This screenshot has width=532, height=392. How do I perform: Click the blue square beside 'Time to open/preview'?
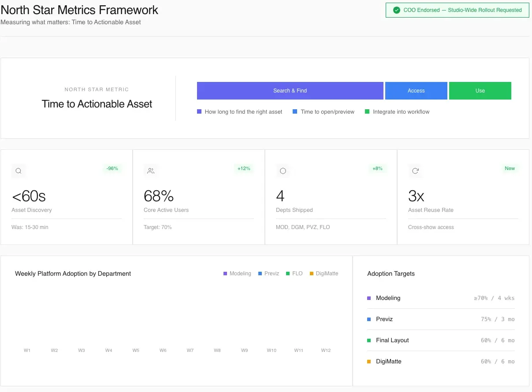point(294,111)
